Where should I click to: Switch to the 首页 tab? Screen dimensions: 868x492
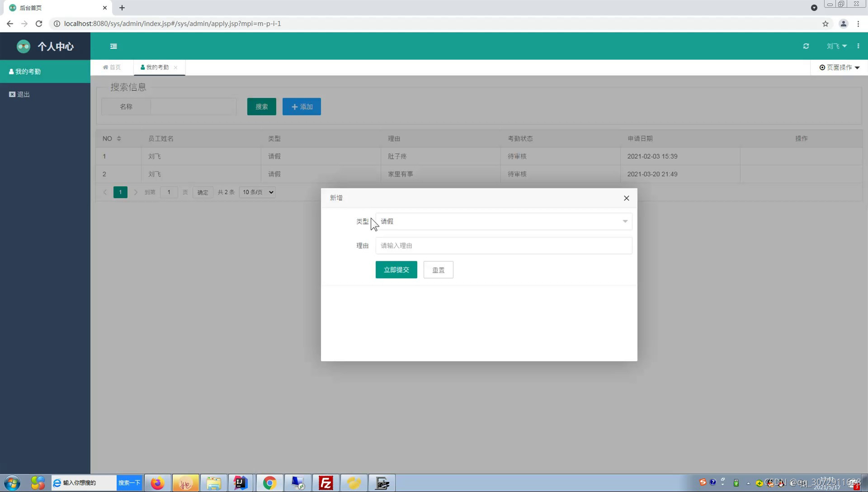point(112,67)
